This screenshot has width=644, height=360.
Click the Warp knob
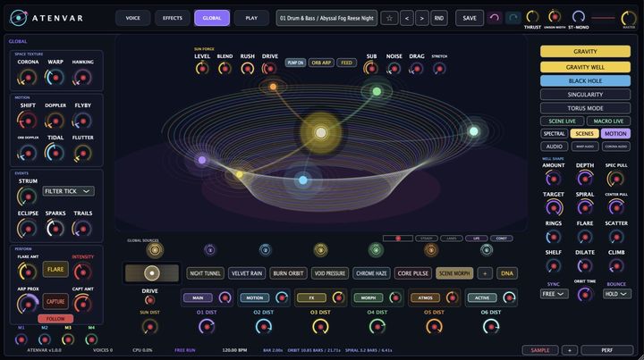coord(55,77)
